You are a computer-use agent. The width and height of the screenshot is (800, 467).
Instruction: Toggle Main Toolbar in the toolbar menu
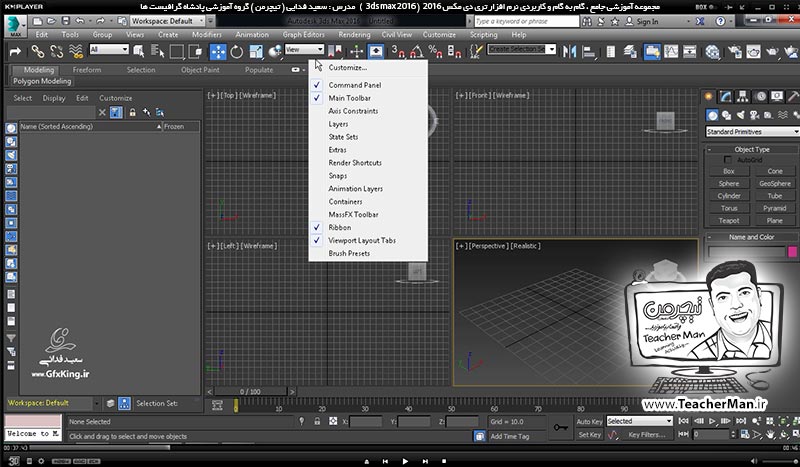368,98
